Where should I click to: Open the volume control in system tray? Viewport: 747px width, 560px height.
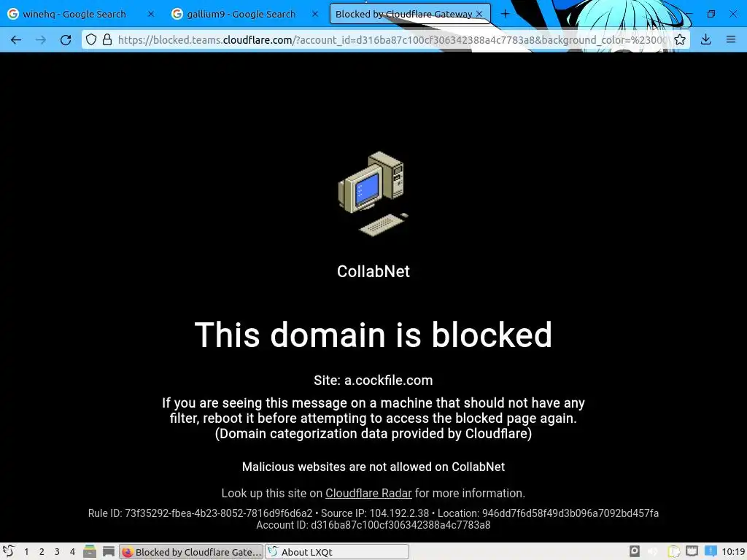point(653,552)
